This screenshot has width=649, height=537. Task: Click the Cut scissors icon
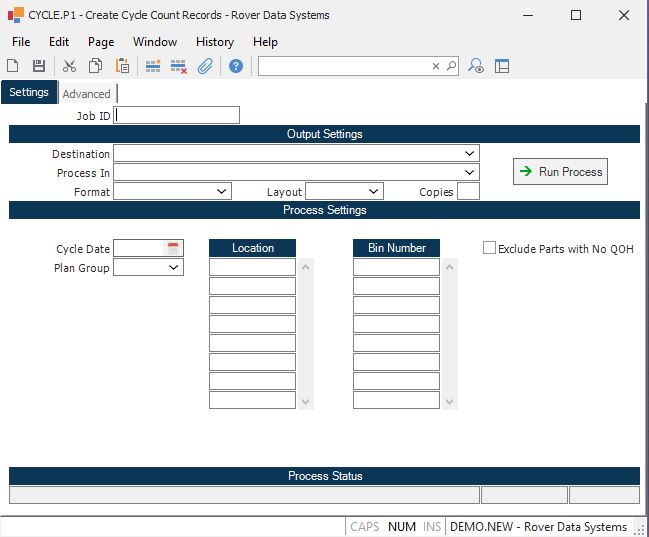69,66
